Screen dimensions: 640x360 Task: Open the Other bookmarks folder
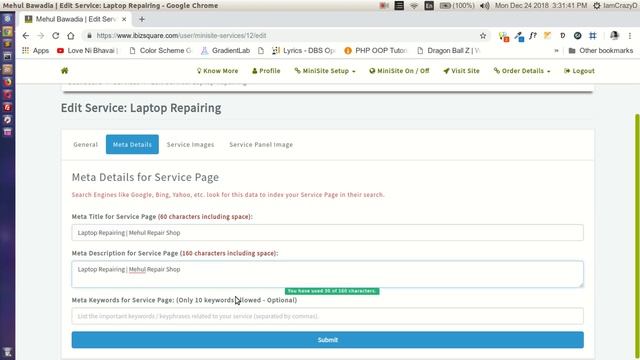pos(601,51)
